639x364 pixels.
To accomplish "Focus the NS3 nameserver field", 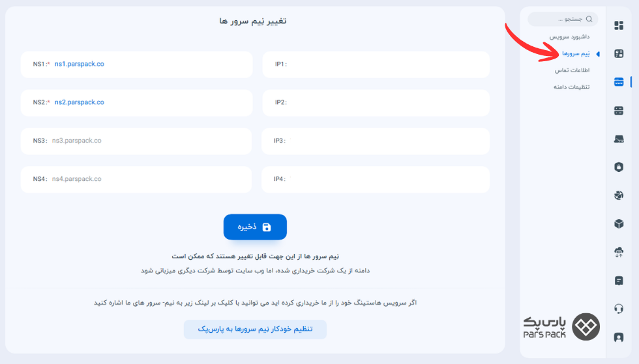I will 136,141.
